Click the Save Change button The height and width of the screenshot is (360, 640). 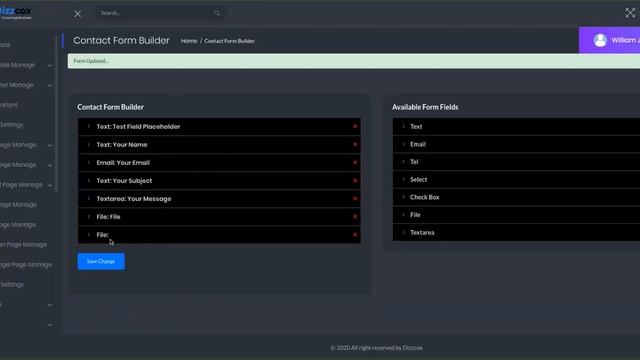click(101, 261)
